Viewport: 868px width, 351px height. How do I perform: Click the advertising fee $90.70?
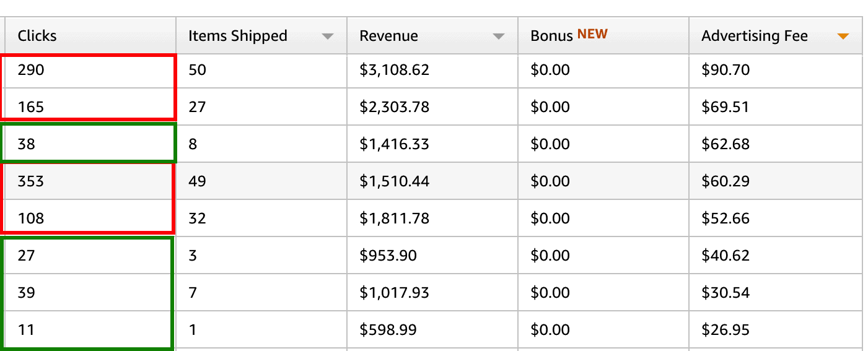725,70
